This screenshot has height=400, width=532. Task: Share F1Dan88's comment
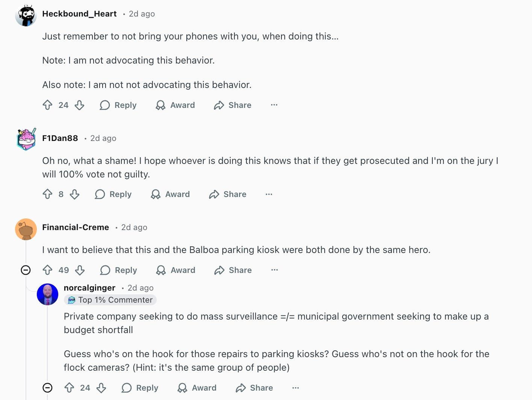pos(228,194)
